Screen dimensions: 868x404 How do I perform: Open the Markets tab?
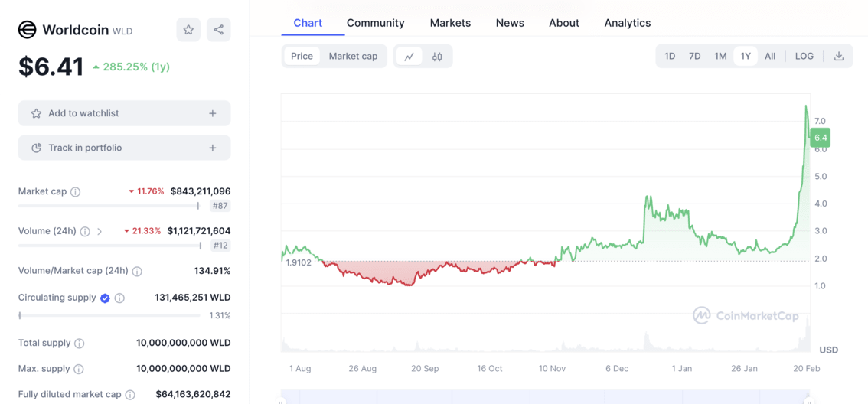[450, 23]
